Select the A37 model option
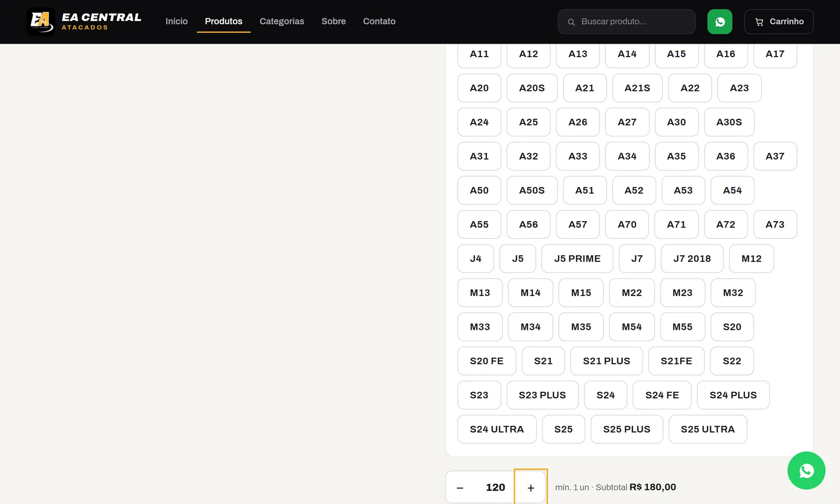The image size is (840, 504). click(775, 156)
